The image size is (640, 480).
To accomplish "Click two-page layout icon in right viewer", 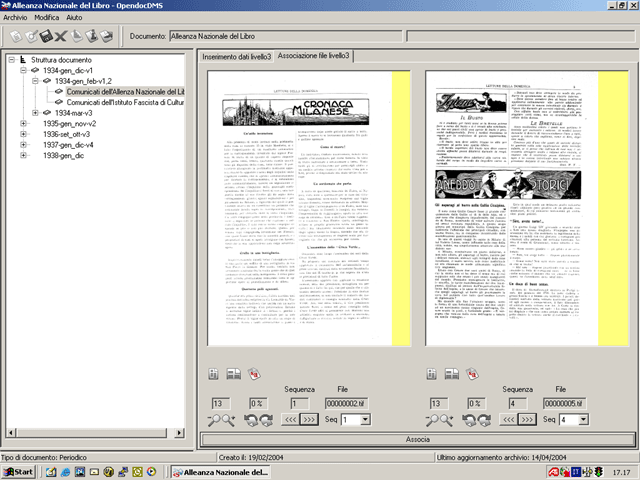I will click(451, 374).
